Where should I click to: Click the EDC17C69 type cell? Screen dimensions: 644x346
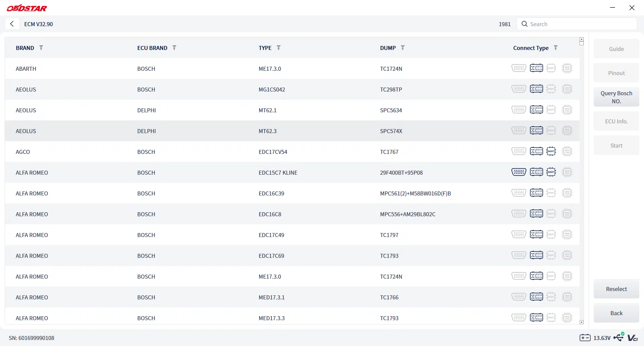271,255
